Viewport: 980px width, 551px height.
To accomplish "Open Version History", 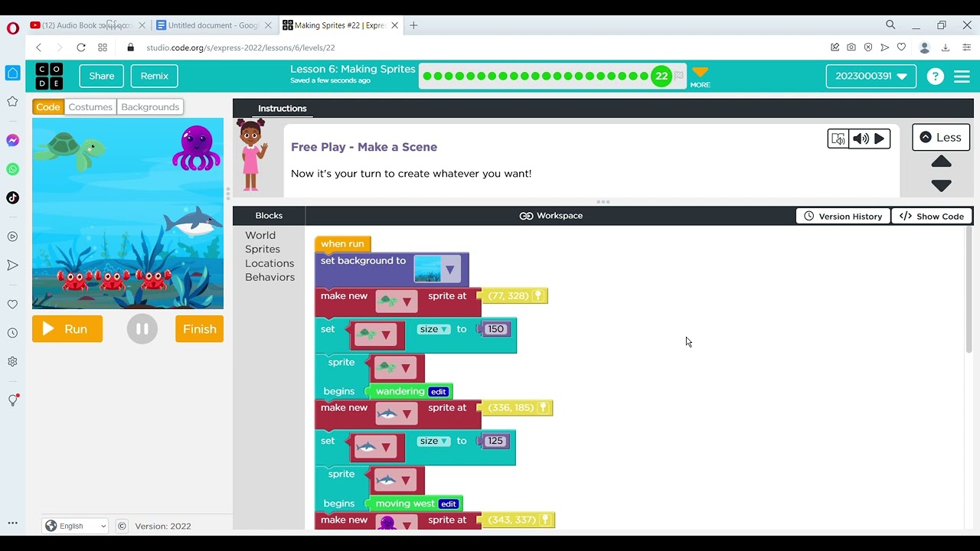I will [843, 217].
